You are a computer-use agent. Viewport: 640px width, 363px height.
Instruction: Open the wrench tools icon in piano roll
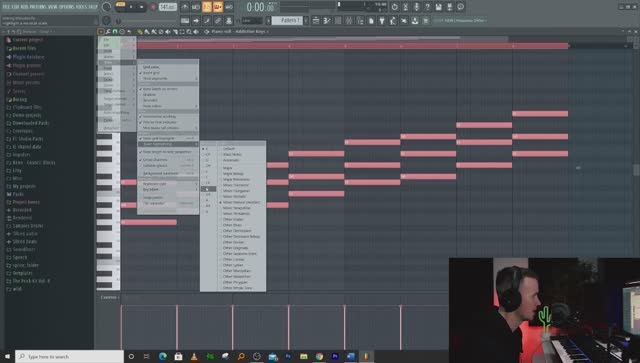click(x=108, y=31)
